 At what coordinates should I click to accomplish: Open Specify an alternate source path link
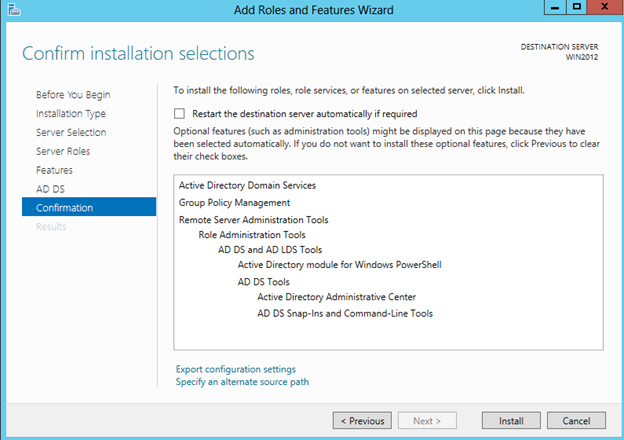[x=242, y=381]
